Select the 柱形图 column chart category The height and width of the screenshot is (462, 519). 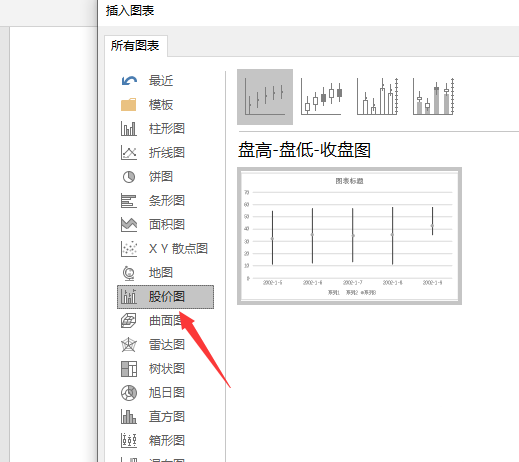click(x=165, y=129)
